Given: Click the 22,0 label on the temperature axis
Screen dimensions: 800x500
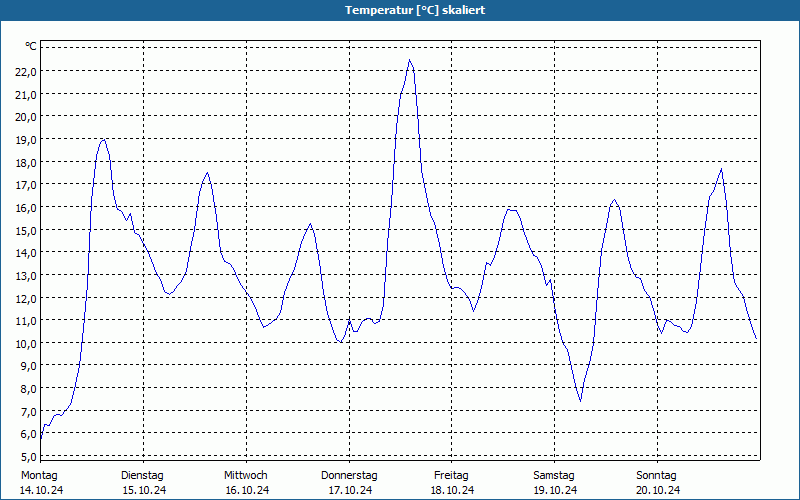Looking at the screenshot, I should [x=26, y=72].
